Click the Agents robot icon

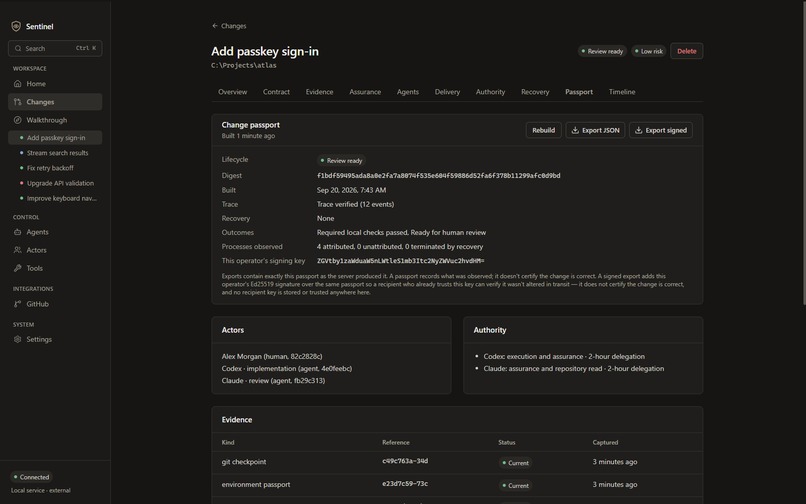tap(17, 232)
